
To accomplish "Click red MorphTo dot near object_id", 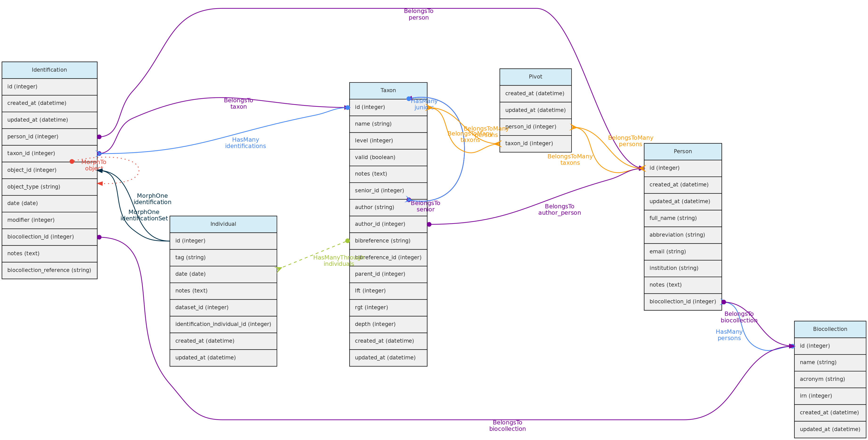I will pos(72,162).
